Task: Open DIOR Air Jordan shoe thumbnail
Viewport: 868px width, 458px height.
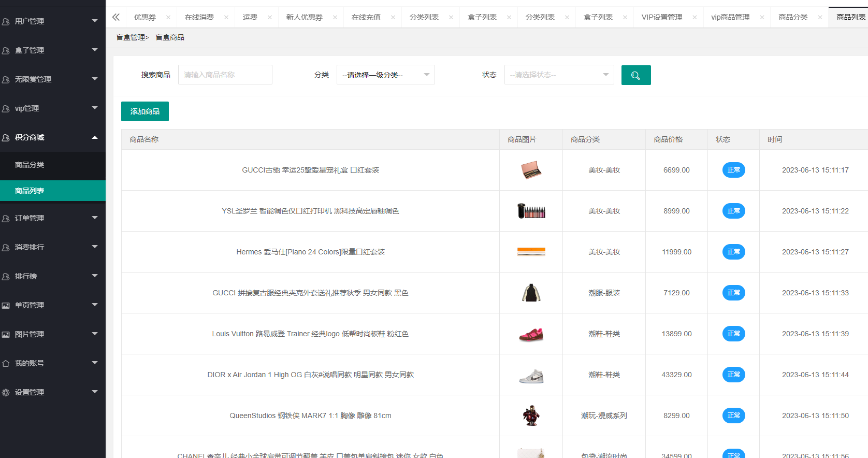Action: [531, 376]
